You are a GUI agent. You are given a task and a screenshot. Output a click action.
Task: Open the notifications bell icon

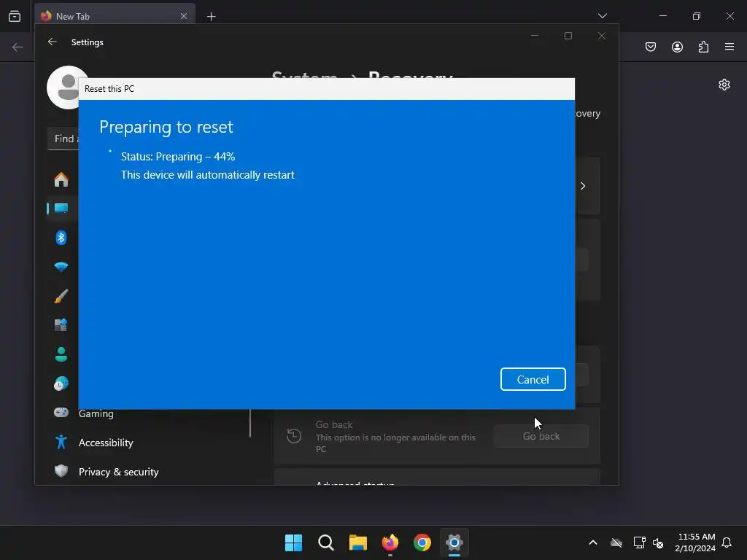click(x=727, y=542)
